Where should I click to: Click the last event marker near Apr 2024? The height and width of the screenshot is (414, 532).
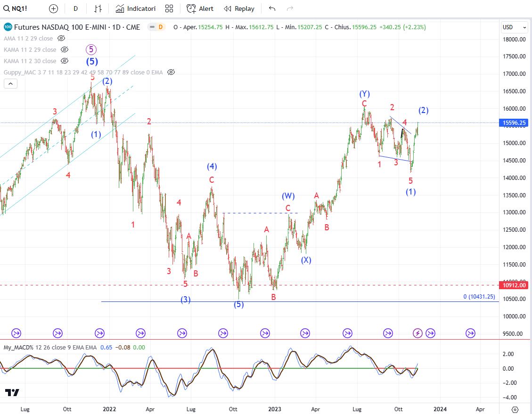[x=470, y=333]
